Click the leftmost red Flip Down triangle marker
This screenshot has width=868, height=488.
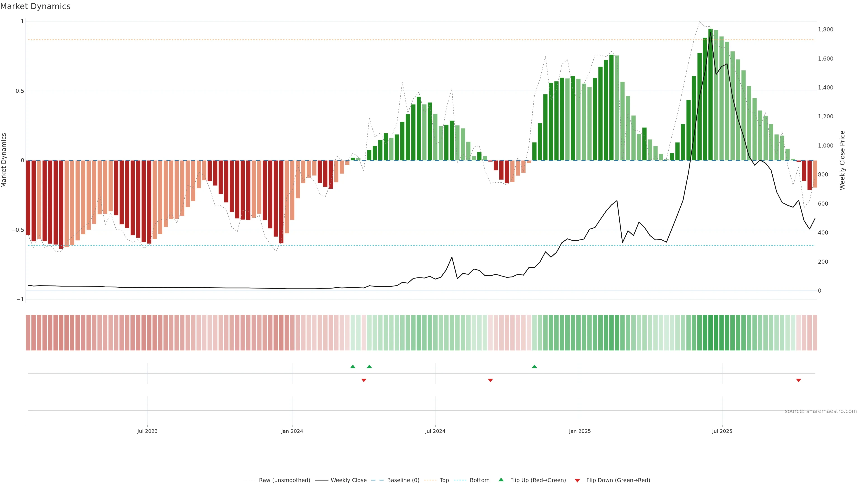point(363,380)
